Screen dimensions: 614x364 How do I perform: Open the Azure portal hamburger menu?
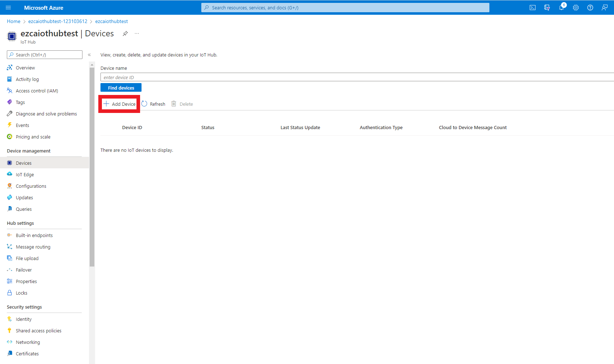pos(8,8)
